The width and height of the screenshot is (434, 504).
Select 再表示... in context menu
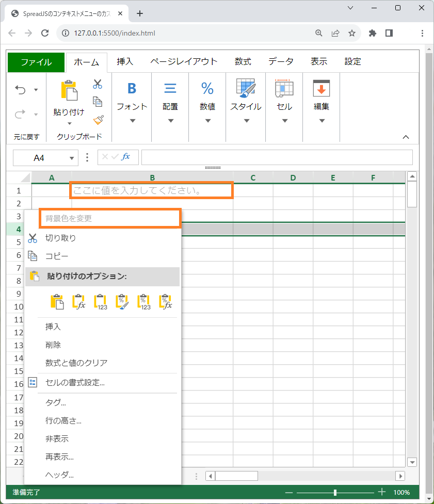(103, 457)
